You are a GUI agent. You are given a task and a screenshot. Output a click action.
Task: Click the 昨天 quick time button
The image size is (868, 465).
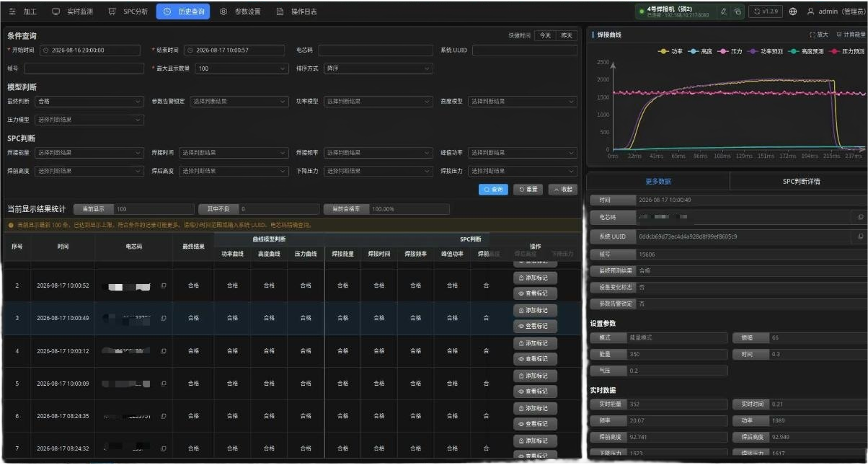coord(567,35)
